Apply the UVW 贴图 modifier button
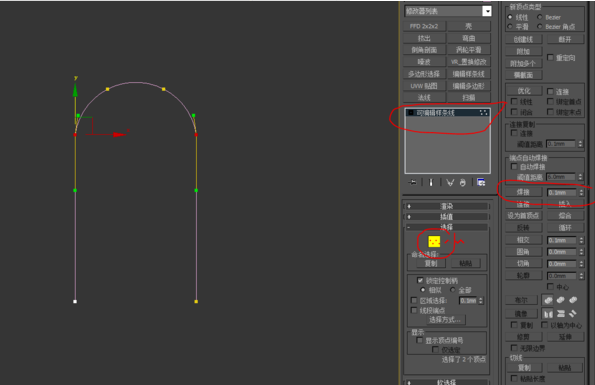 coord(424,86)
